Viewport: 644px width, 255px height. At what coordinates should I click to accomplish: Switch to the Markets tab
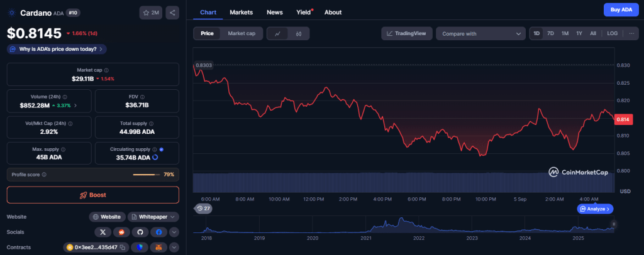[241, 13]
